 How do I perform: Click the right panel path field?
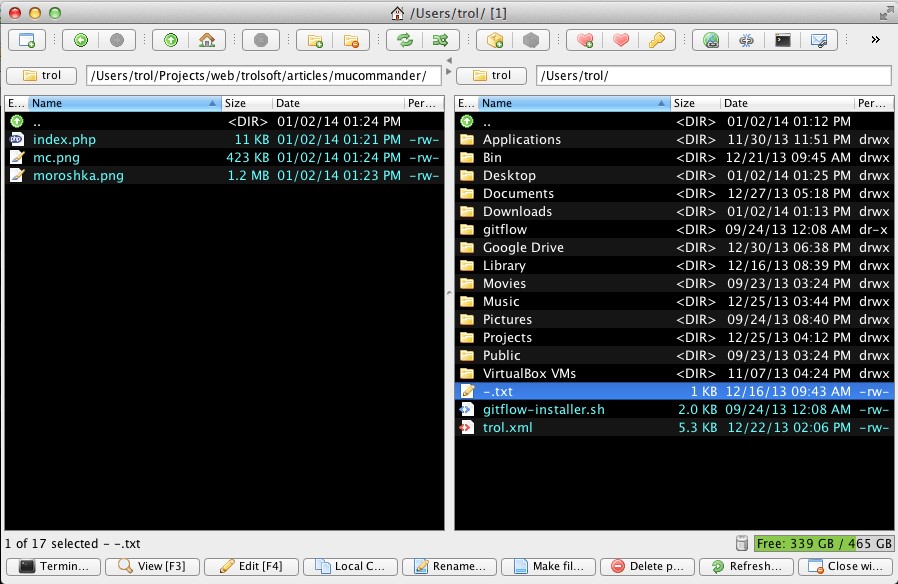tap(712, 76)
